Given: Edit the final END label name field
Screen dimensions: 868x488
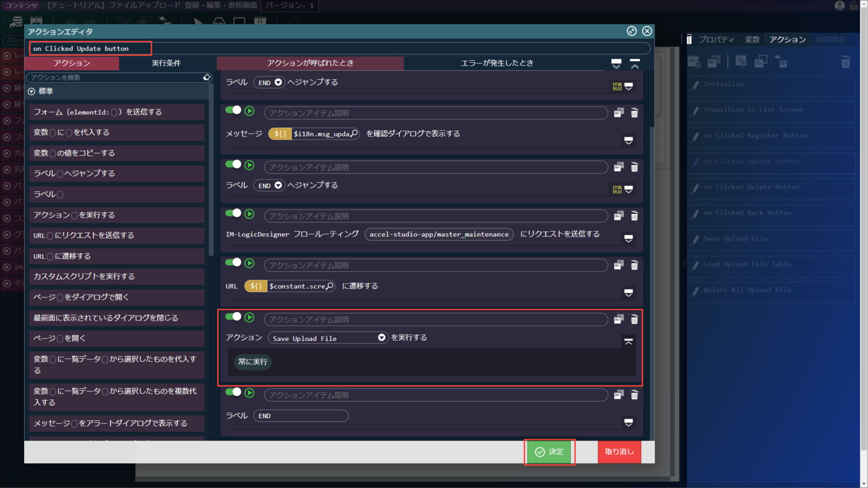Looking at the screenshot, I should [x=301, y=416].
